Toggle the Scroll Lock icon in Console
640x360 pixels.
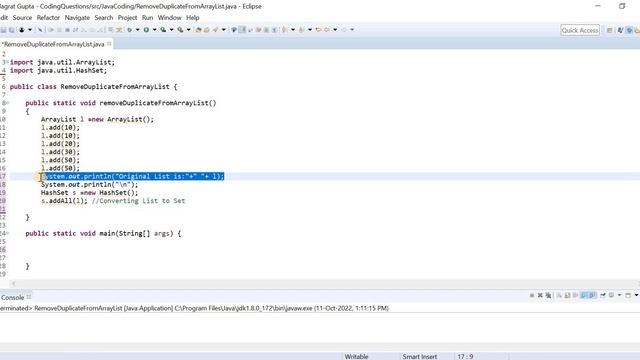click(567, 295)
